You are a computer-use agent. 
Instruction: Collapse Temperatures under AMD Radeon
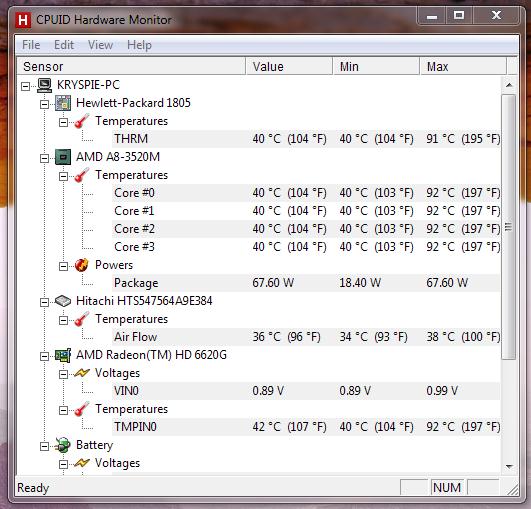point(63,410)
